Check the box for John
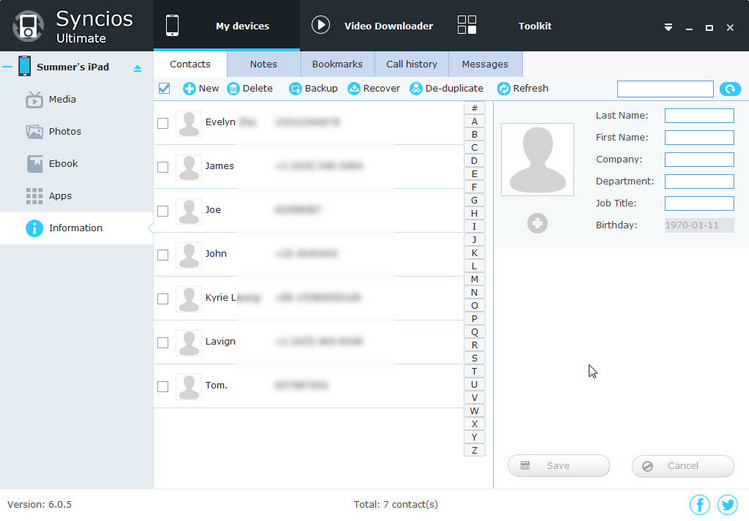This screenshot has height=521, width=749. coord(163,255)
